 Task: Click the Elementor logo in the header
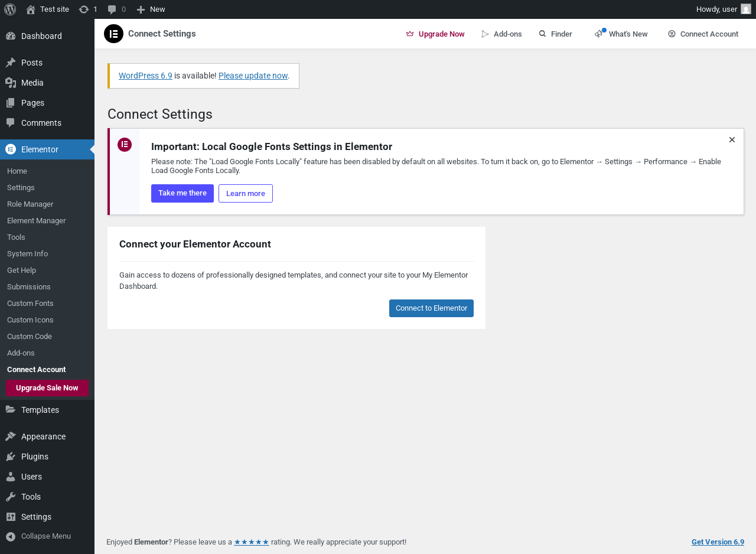click(113, 34)
